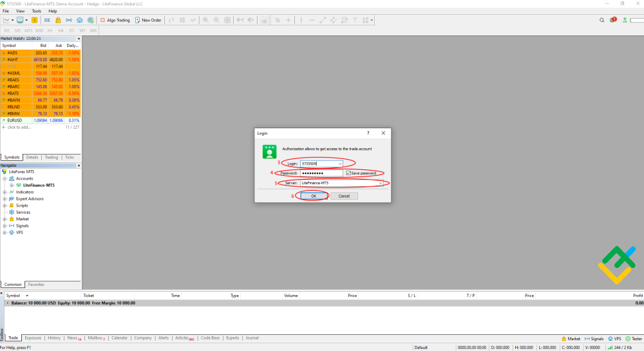This screenshot has width=644, height=351.
Task: Open the File menu
Action: (6, 11)
